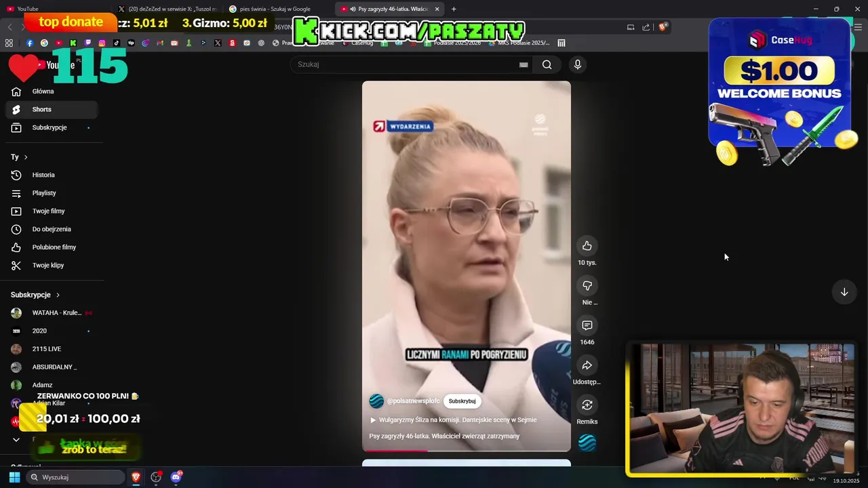Screen dimensions: 868x488
Task: Play linked video Wulgaryzmy Śliza na komisji
Action: 453,420
